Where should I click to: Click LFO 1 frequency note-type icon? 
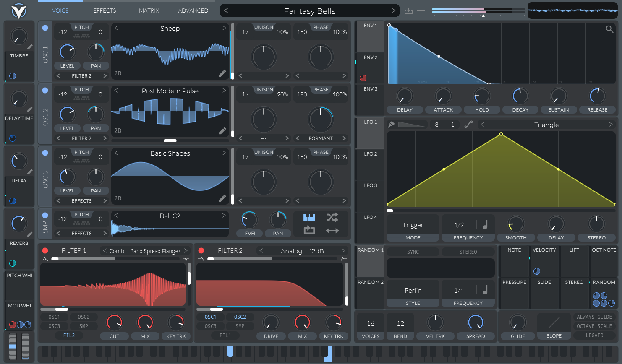(x=485, y=225)
